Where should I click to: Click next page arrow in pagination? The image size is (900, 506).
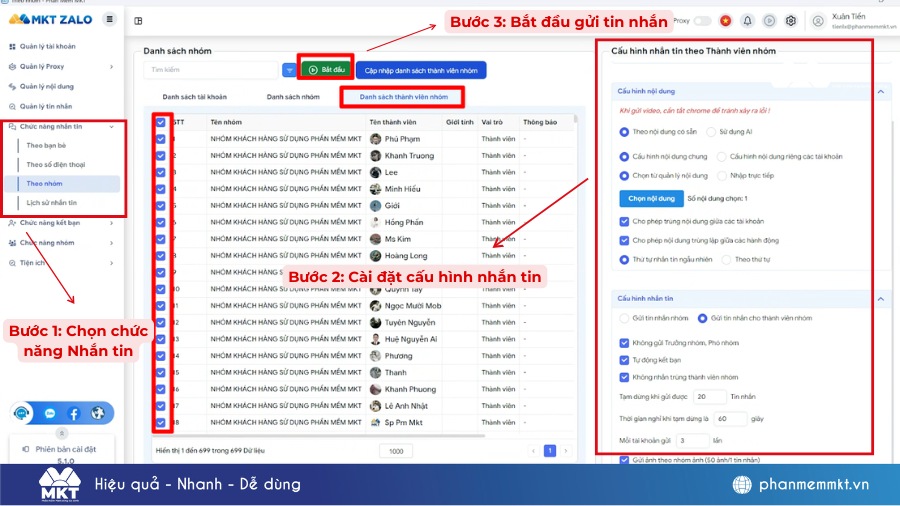click(566, 451)
